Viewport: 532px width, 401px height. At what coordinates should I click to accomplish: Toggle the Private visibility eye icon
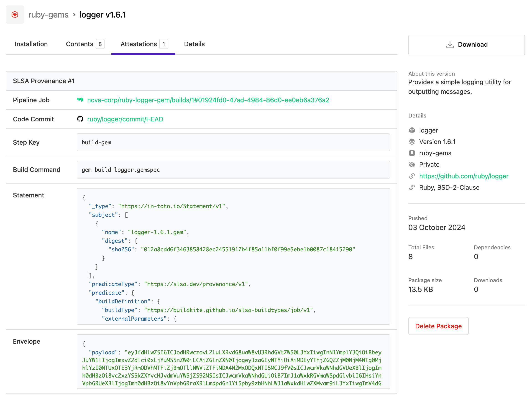(x=412, y=164)
